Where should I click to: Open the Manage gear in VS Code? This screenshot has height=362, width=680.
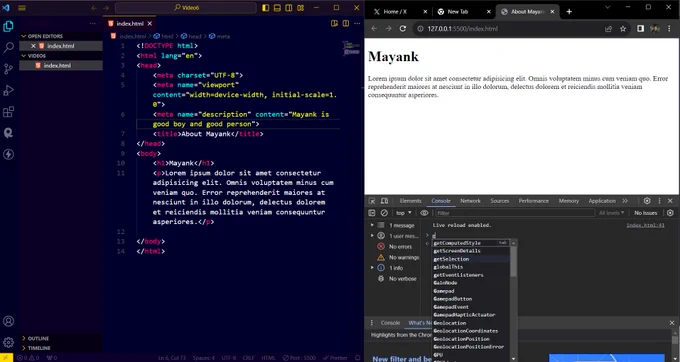8,342
